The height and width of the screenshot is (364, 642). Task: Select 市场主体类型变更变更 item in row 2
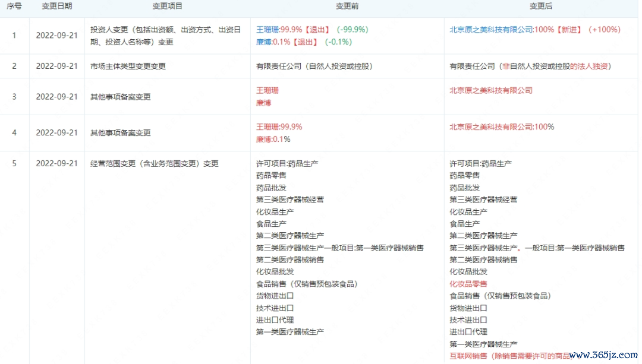pos(128,66)
